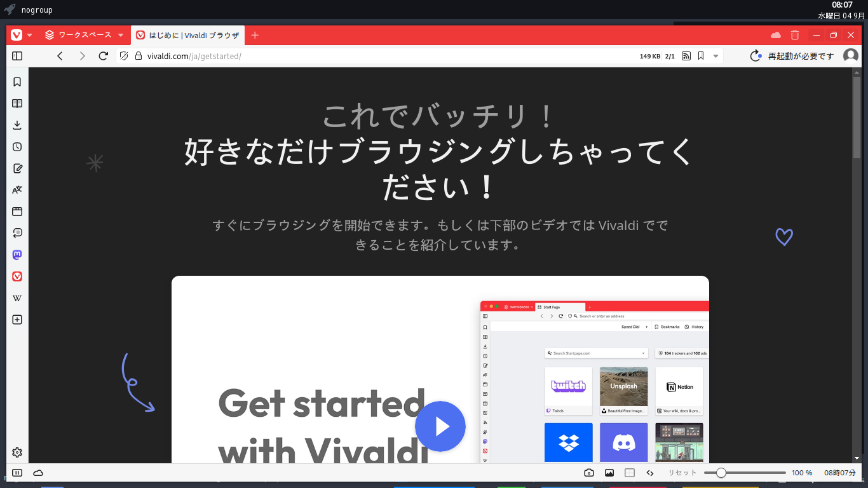The image size is (868, 488).
Task: Click the system clock showing 08:07
Action: (842, 5)
